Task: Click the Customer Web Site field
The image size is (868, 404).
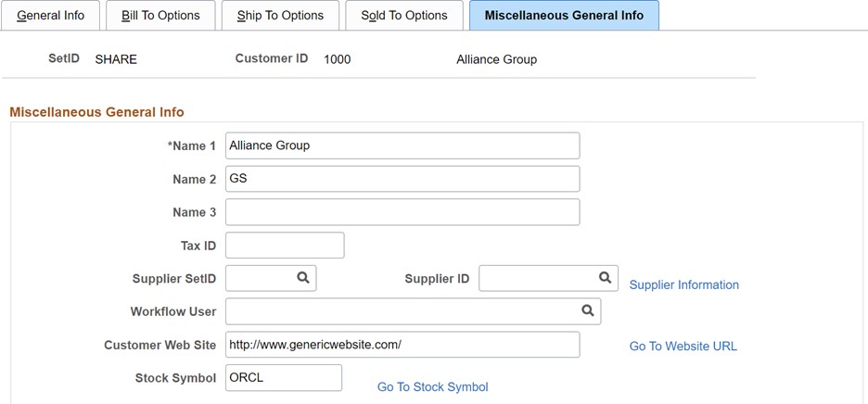Action: (x=402, y=345)
